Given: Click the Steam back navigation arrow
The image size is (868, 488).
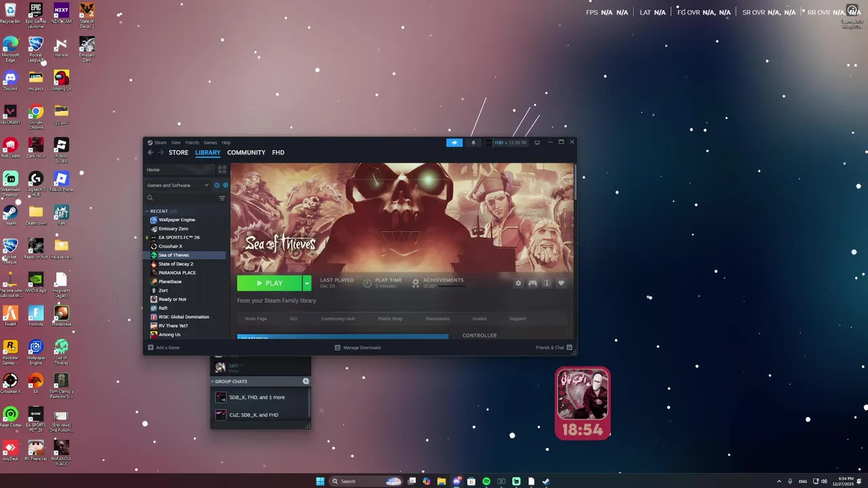Looking at the screenshot, I should tap(151, 152).
